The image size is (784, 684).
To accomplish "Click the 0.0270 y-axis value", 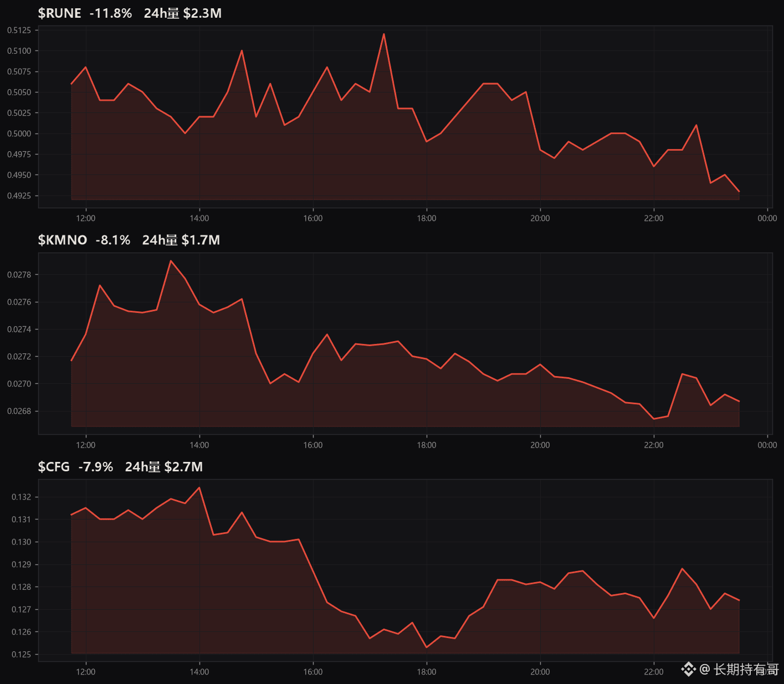I will click(x=19, y=384).
